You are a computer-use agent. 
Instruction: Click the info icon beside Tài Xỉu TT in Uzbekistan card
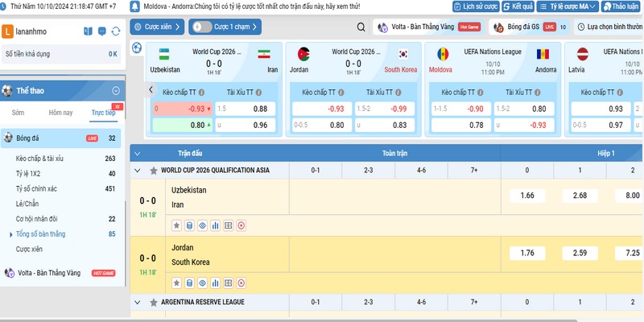258,93
